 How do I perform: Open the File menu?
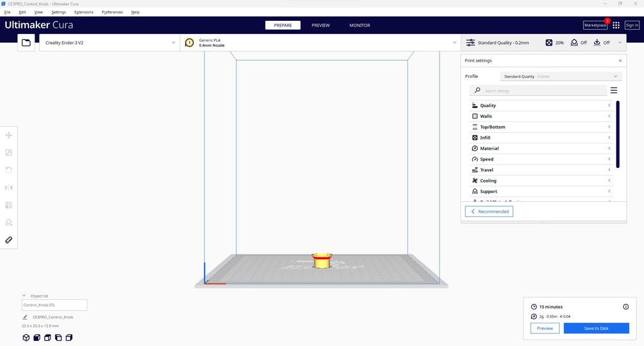click(x=8, y=13)
